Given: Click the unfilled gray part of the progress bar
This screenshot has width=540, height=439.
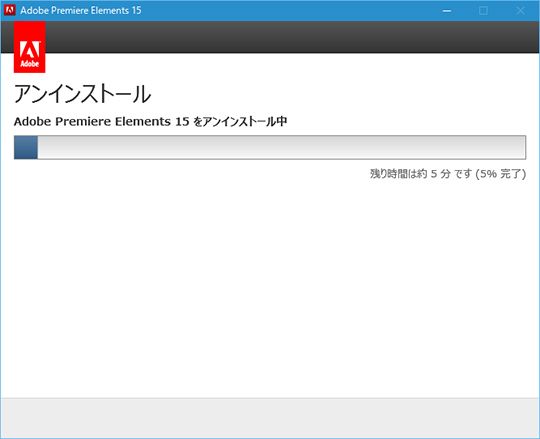Looking at the screenshot, I should [x=281, y=147].
